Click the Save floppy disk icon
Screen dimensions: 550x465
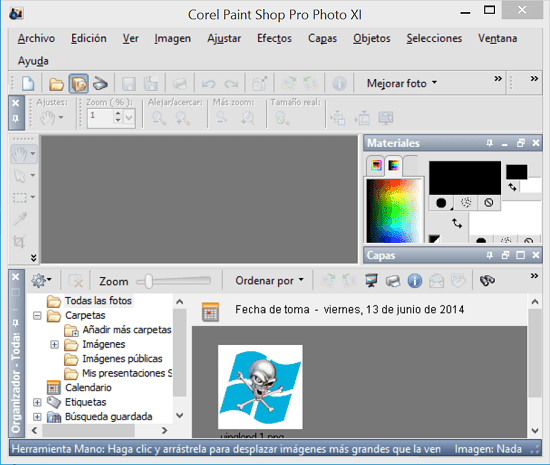(x=129, y=84)
